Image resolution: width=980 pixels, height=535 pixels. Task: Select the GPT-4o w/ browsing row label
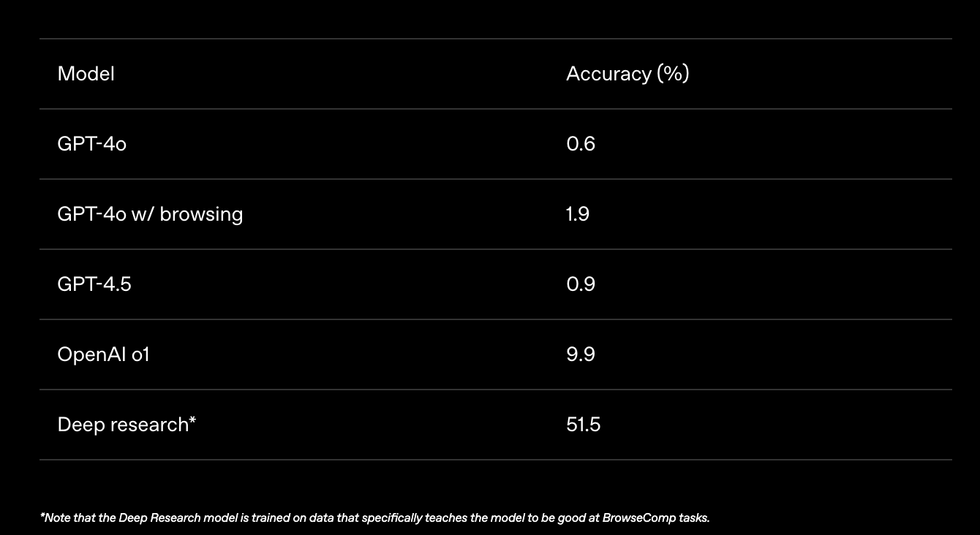(150, 214)
